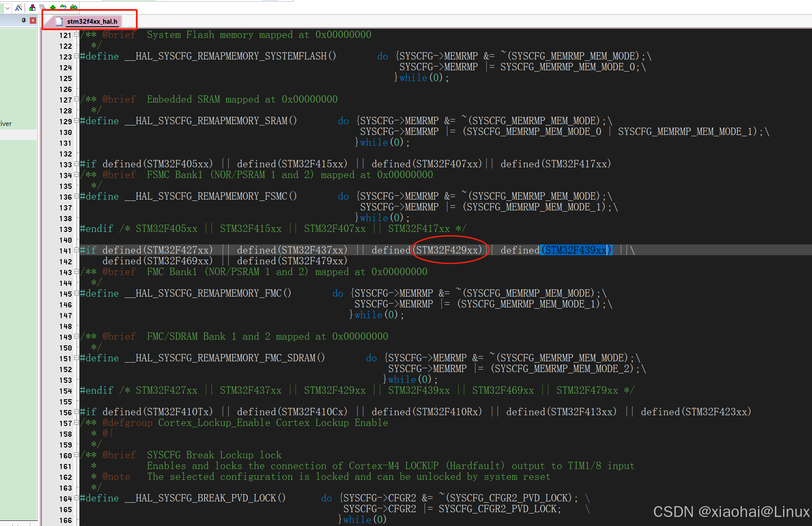Collapse the FSMC define fold at line 136

76,196
